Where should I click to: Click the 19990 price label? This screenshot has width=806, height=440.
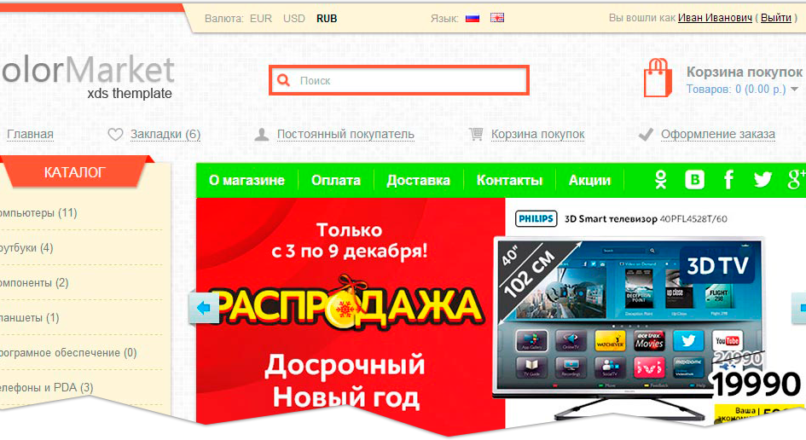click(x=757, y=384)
